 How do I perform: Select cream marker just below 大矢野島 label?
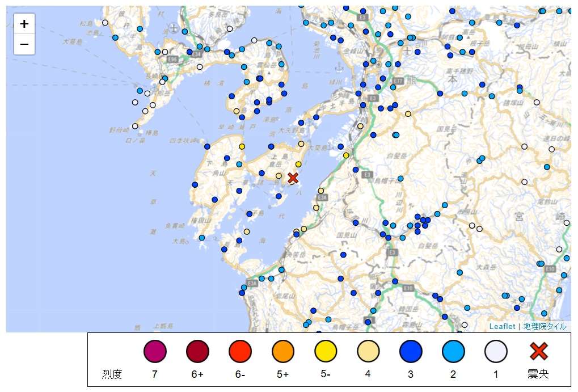point(301,144)
